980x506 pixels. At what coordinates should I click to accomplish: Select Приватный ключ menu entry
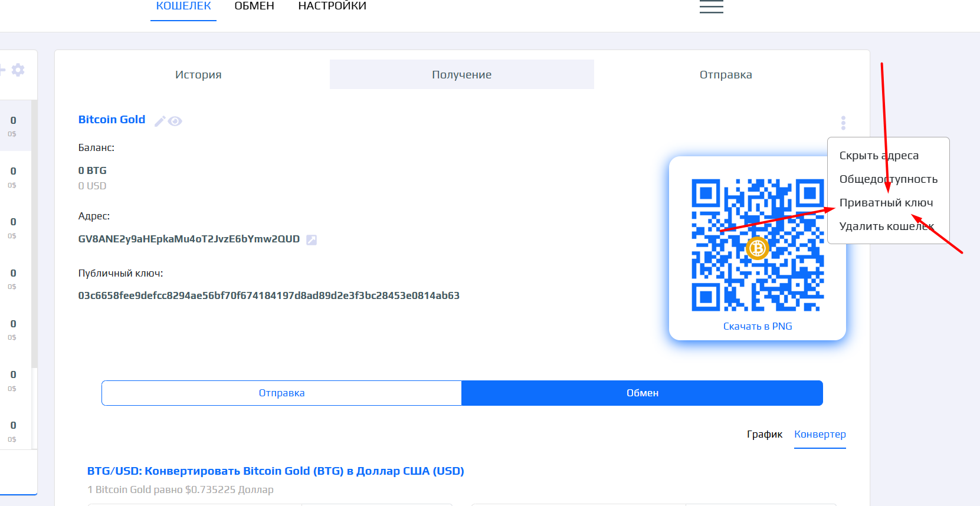click(886, 203)
